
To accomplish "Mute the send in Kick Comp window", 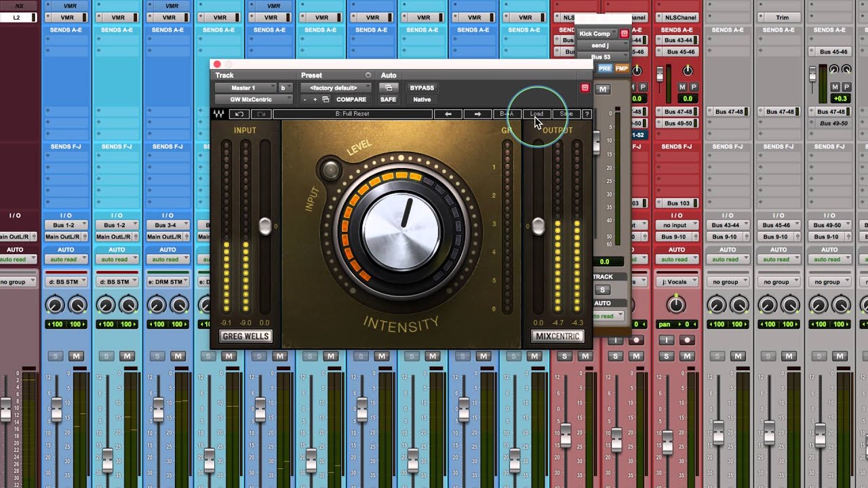I will [602, 89].
